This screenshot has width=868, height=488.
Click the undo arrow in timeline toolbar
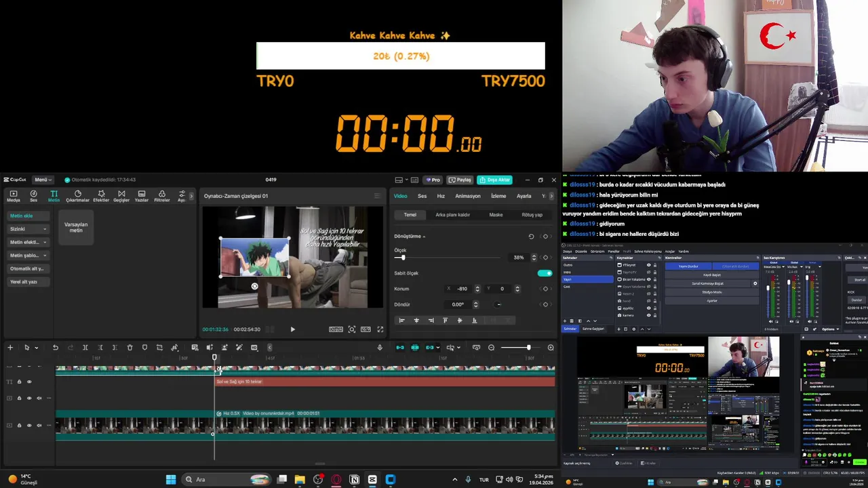pos(56,348)
